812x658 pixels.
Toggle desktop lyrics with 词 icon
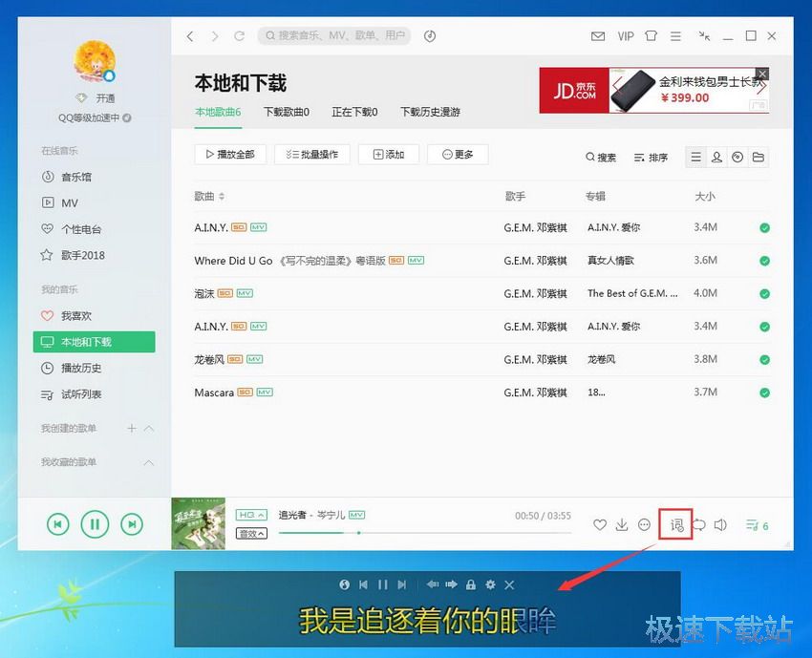pos(676,525)
